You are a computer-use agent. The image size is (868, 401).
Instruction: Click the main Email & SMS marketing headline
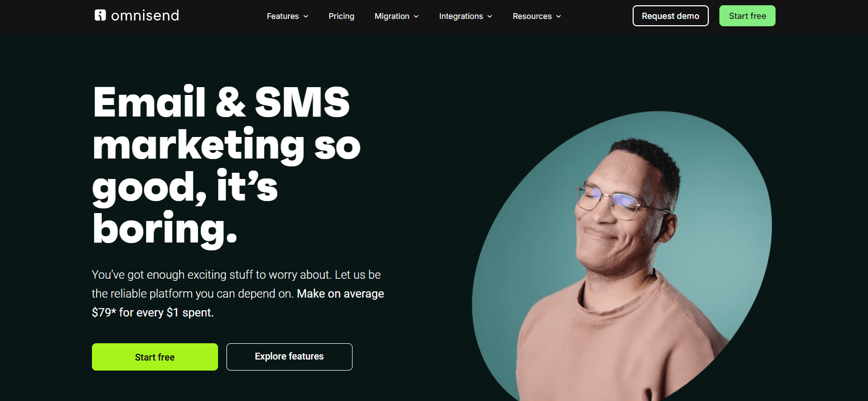(x=226, y=165)
